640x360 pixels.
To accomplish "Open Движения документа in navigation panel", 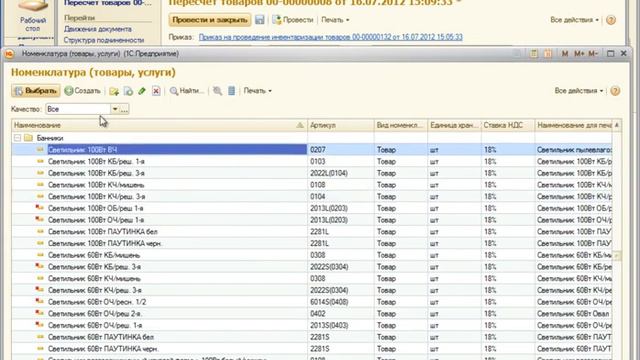I will pos(98,29).
